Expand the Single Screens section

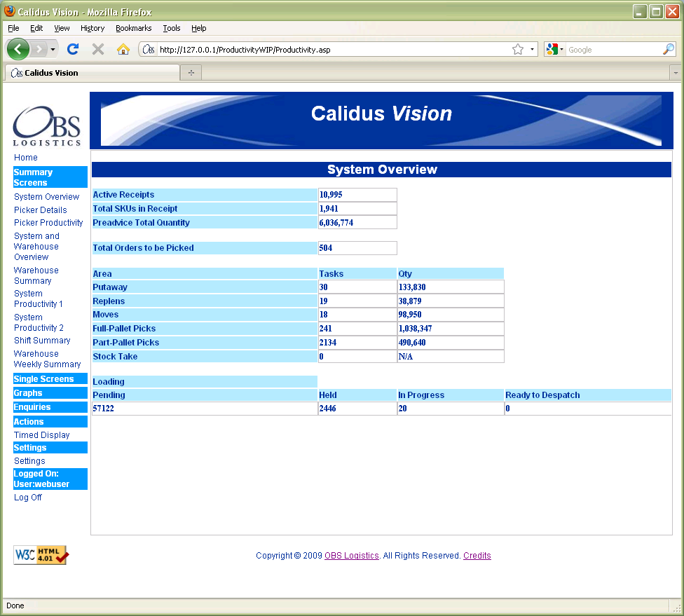pos(50,378)
